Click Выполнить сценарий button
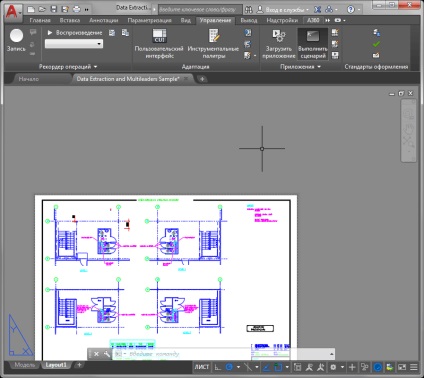Viewport: 424px width, 378px height. (313, 44)
